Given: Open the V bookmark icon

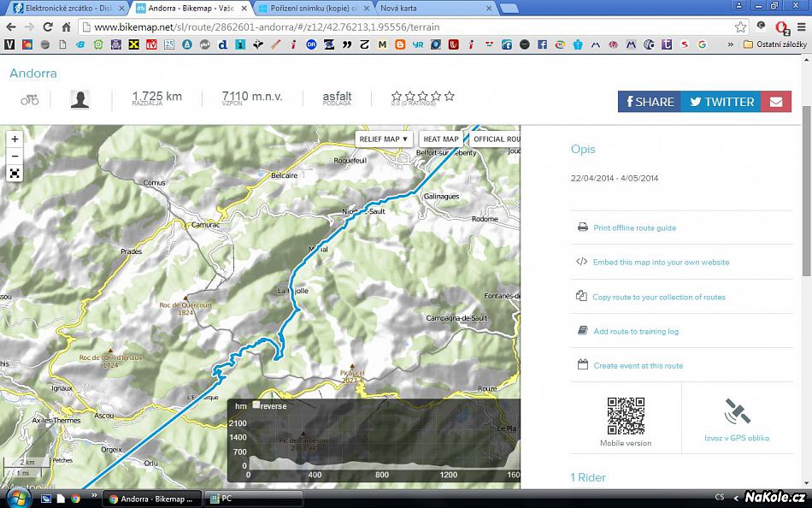Looking at the screenshot, I should point(9,44).
